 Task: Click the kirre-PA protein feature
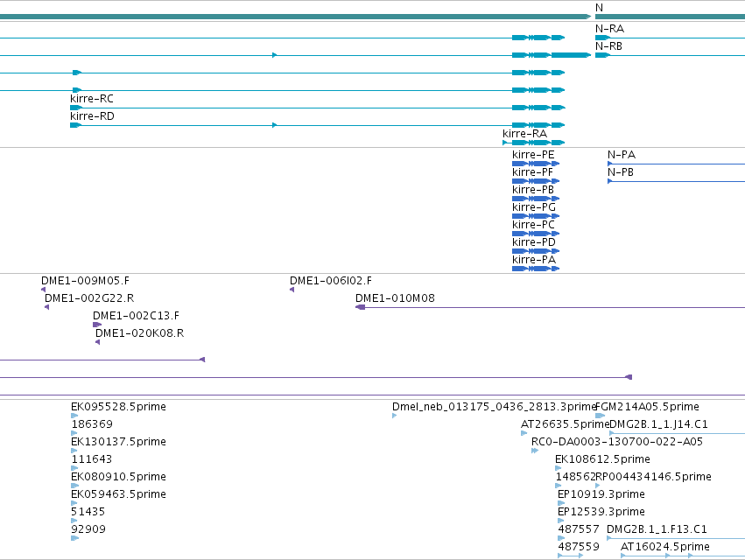[x=536, y=269]
